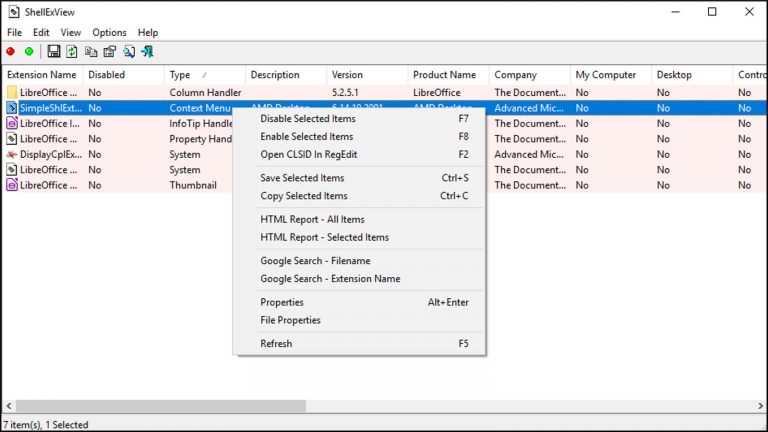Click the properties toolbar icon
The height and width of the screenshot is (432, 768).
click(109, 51)
